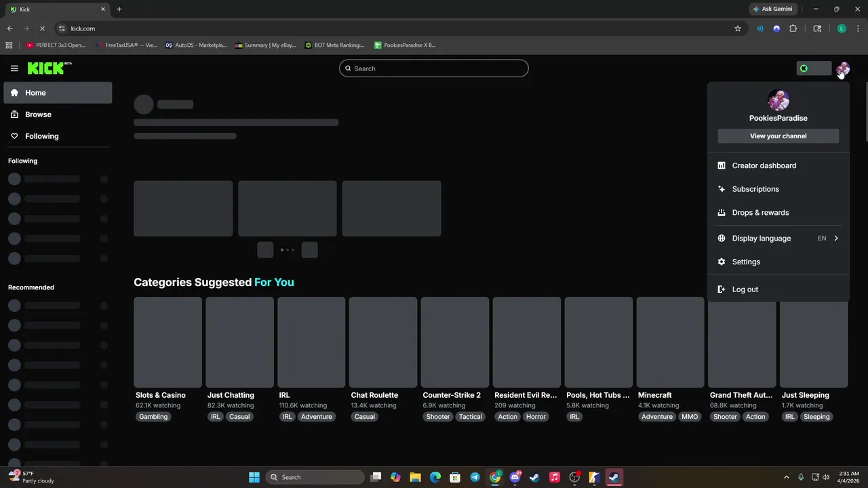The image size is (868, 488).
Task: Open Browse in the sidebar
Action: [x=58, y=115]
